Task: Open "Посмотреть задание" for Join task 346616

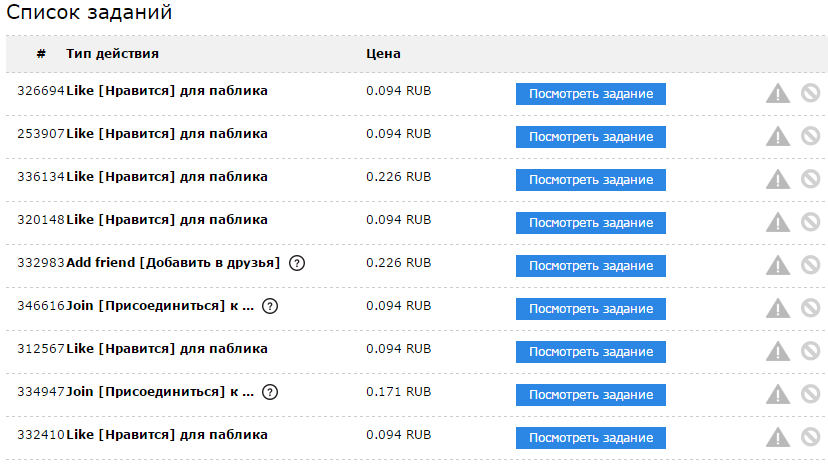Action: click(590, 309)
